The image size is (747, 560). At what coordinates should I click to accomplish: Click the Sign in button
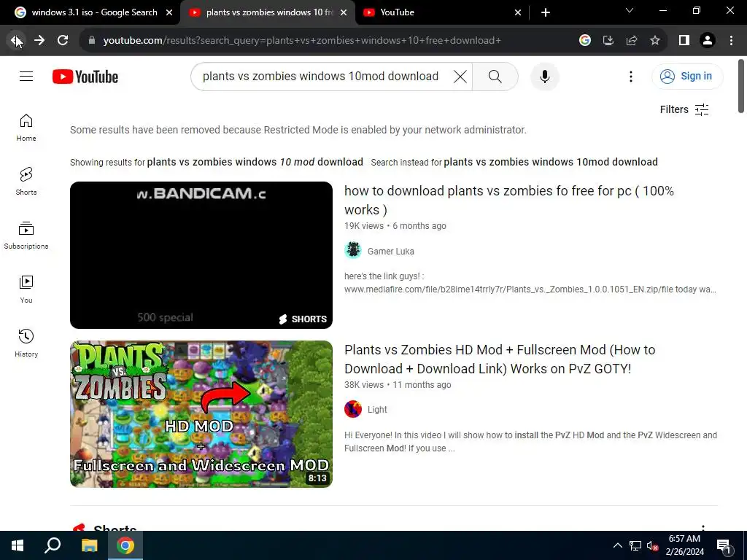pos(687,76)
